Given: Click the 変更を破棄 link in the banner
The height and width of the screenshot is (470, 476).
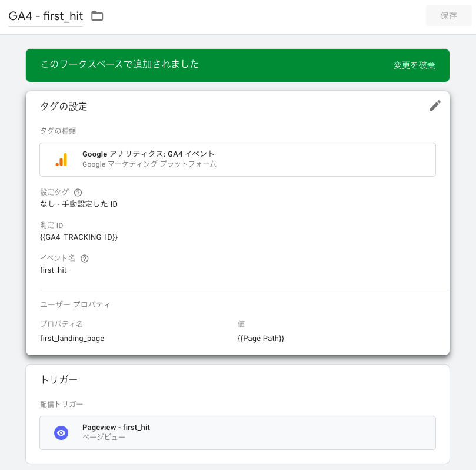Looking at the screenshot, I should [414, 65].
